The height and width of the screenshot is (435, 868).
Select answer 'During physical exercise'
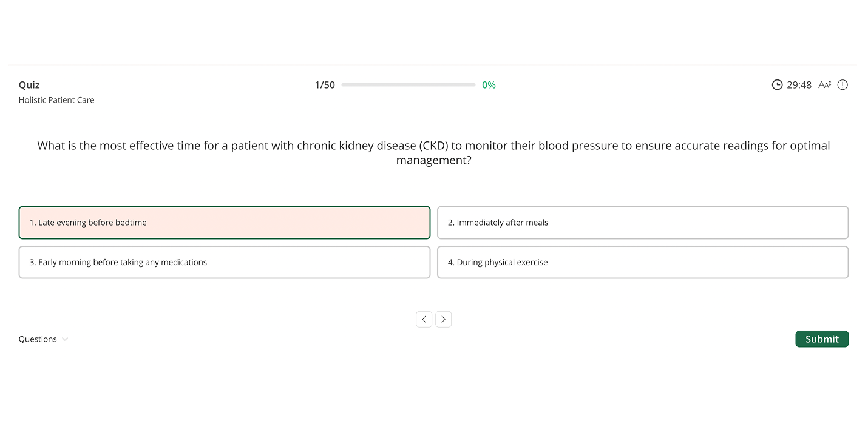pyautogui.click(x=643, y=262)
